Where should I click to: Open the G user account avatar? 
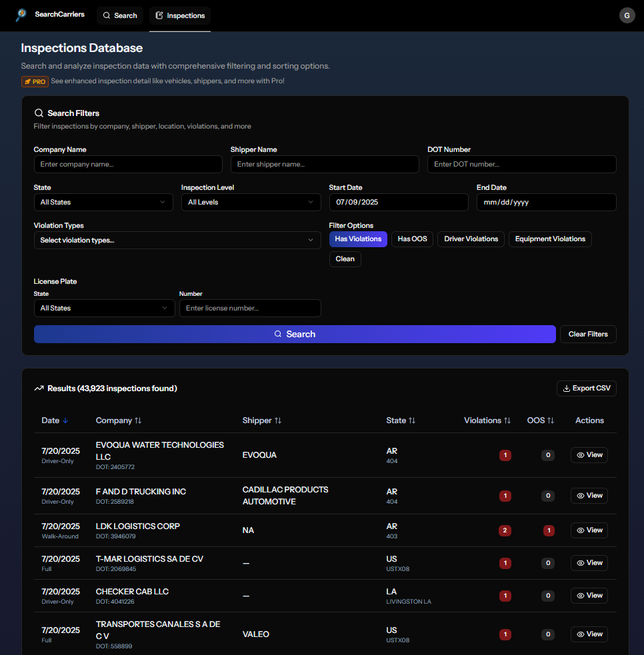627,15
